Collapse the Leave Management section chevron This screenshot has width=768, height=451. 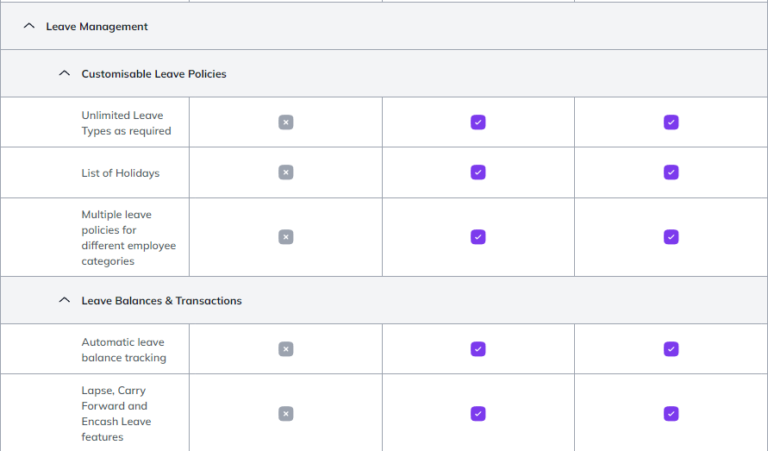[x=29, y=26]
